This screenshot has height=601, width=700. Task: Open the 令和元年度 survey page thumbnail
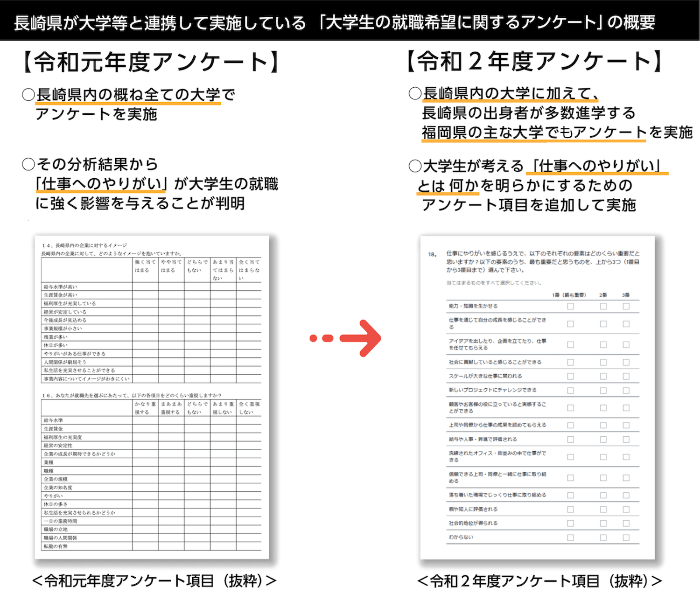coord(152,397)
